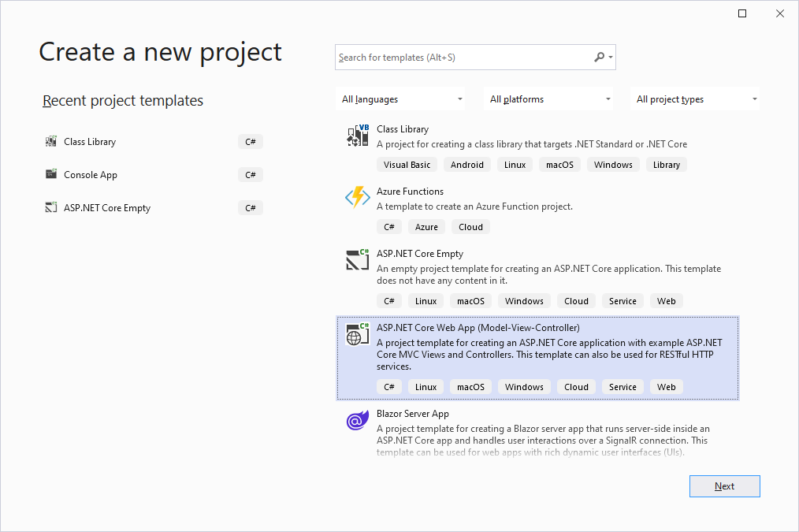The width and height of the screenshot is (799, 532).
Task: Click macOS tag under ASP.NET Core Web App
Action: coord(471,387)
